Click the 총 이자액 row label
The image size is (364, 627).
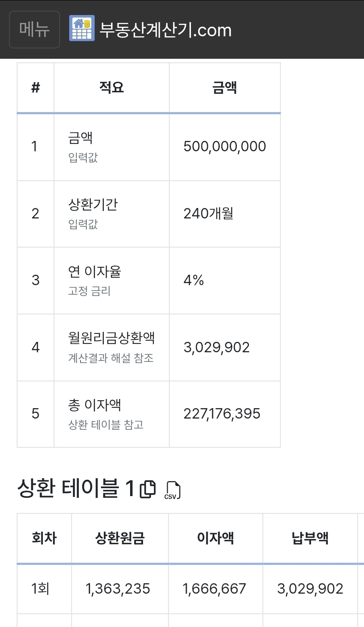coord(95,405)
